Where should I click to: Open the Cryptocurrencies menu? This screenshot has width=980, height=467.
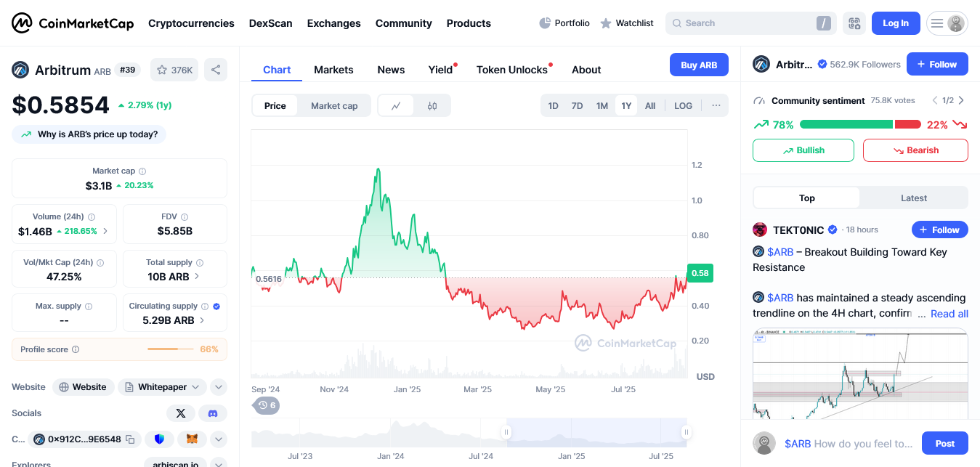click(x=191, y=23)
